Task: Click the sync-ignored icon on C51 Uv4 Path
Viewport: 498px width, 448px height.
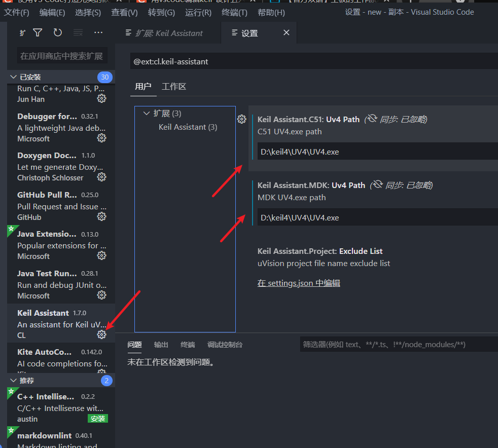Action: coord(372,119)
